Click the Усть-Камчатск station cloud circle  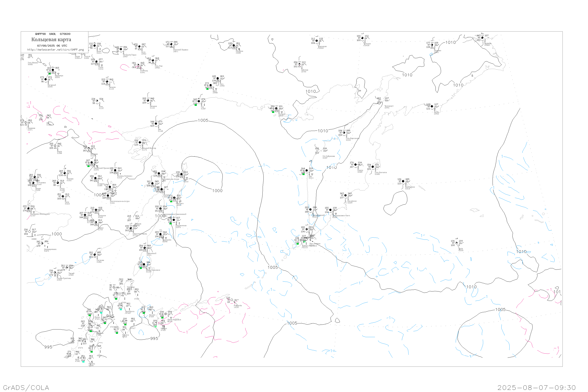pos(373,167)
